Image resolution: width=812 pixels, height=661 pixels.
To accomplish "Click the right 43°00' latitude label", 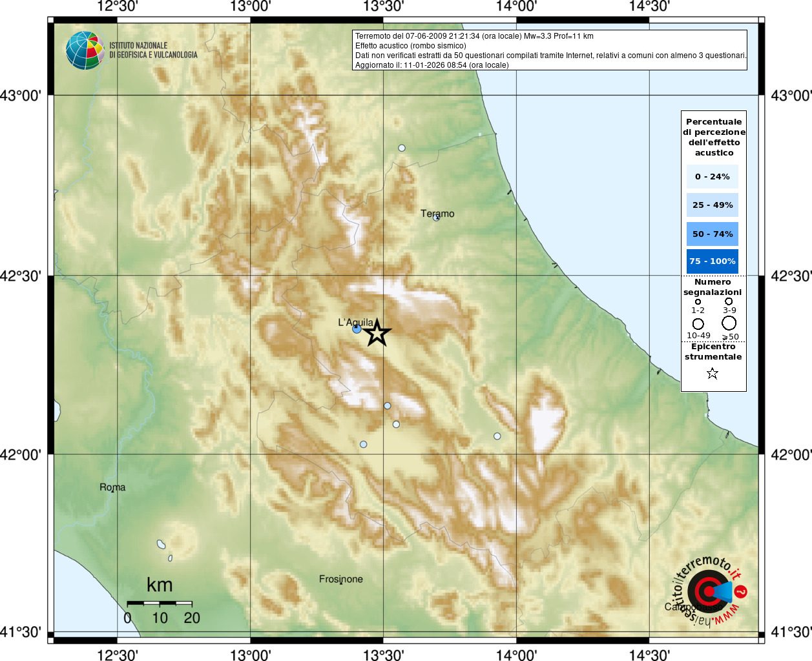I will coord(791,96).
